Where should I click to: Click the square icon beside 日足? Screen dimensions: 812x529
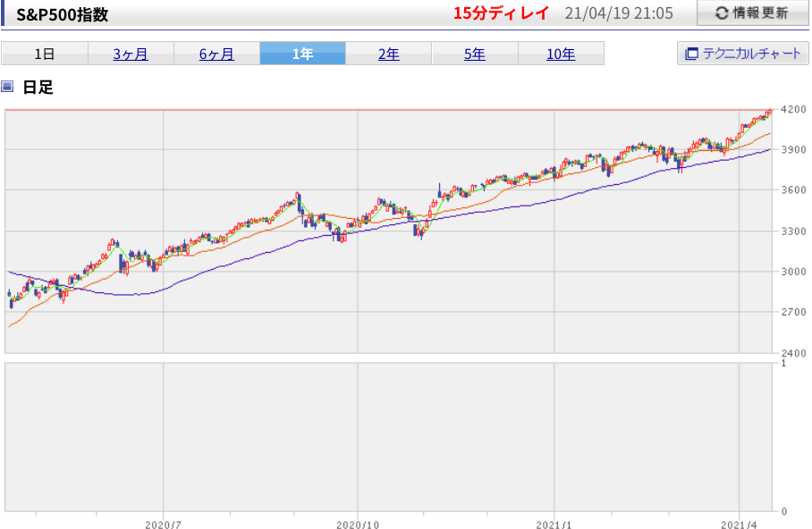(x=7, y=87)
